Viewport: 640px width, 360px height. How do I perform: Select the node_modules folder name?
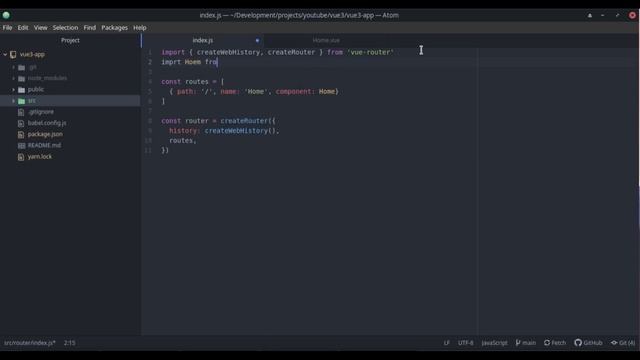47,78
